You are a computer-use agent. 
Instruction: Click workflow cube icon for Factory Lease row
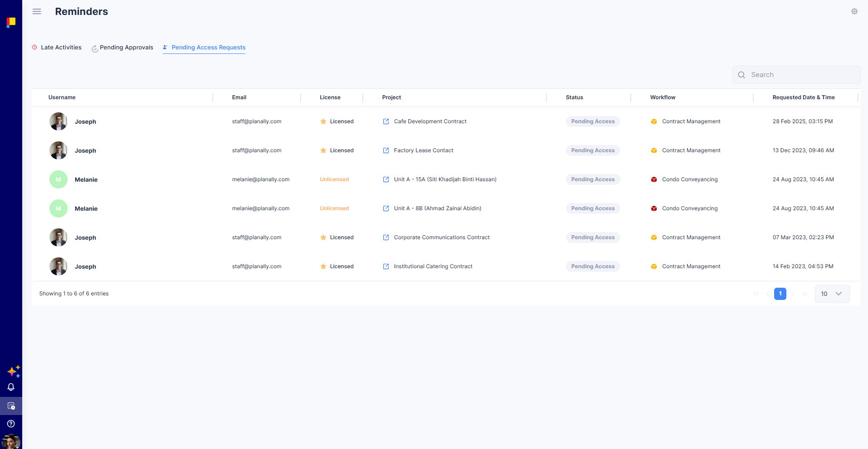click(x=654, y=150)
